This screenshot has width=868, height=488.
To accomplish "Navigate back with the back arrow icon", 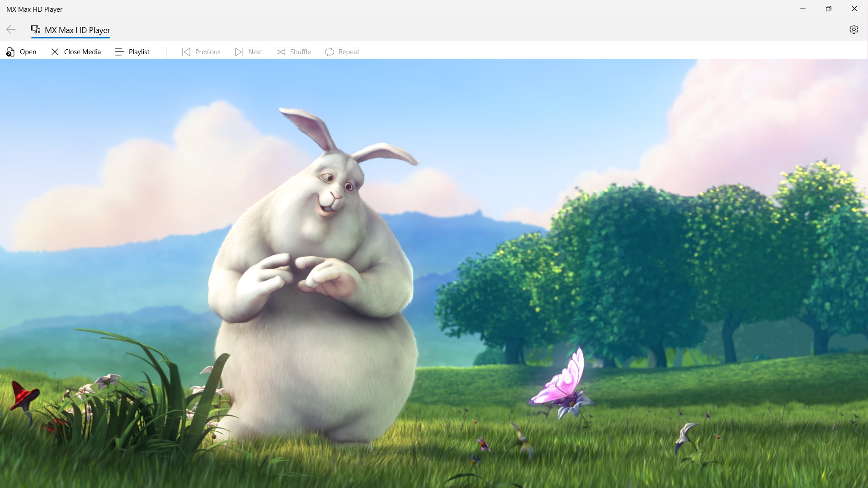I will pos(11,29).
